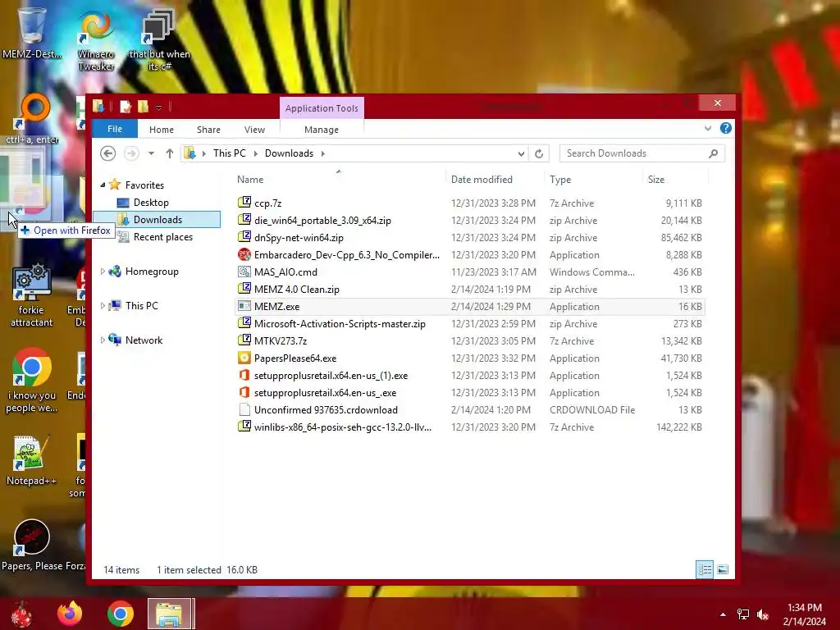
Task: Open the View ribbon tab
Action: [x=254, y=130]
